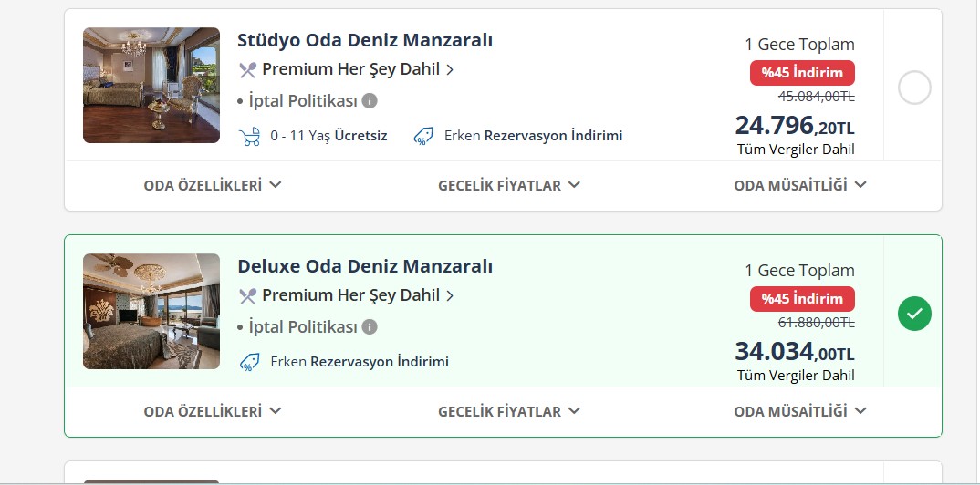This screenshot has height=485, width=980.
Task: Expand Gecelik Fiyatlar for Stüdyo room
Action: [x=509, y=185]
